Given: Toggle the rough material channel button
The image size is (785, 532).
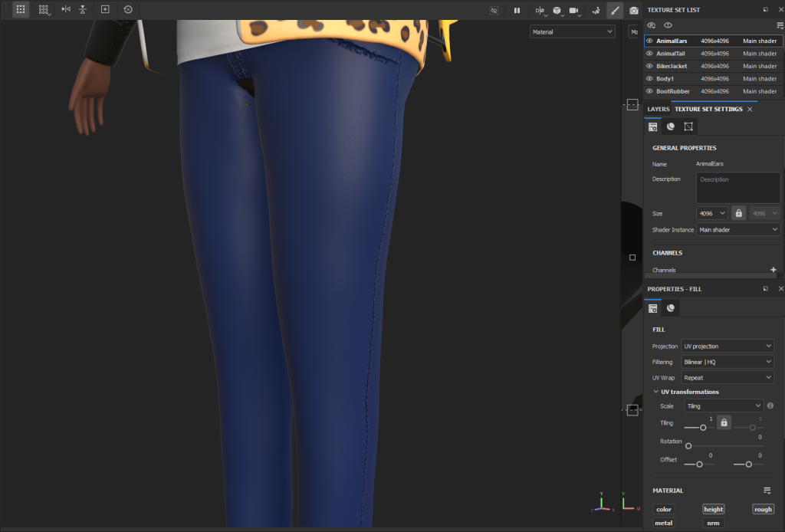Looking at the screenshot, I should 763,509.
